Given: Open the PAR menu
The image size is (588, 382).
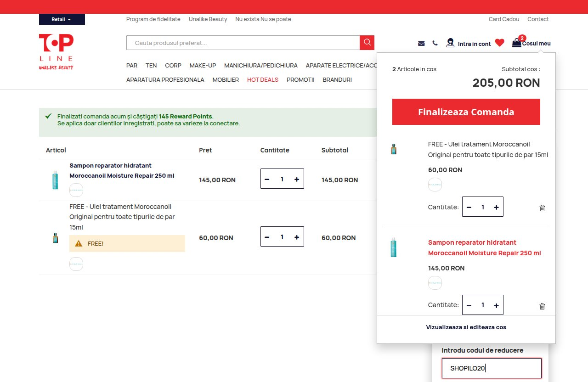Looking at the screenshot, I should pos(132,65).
